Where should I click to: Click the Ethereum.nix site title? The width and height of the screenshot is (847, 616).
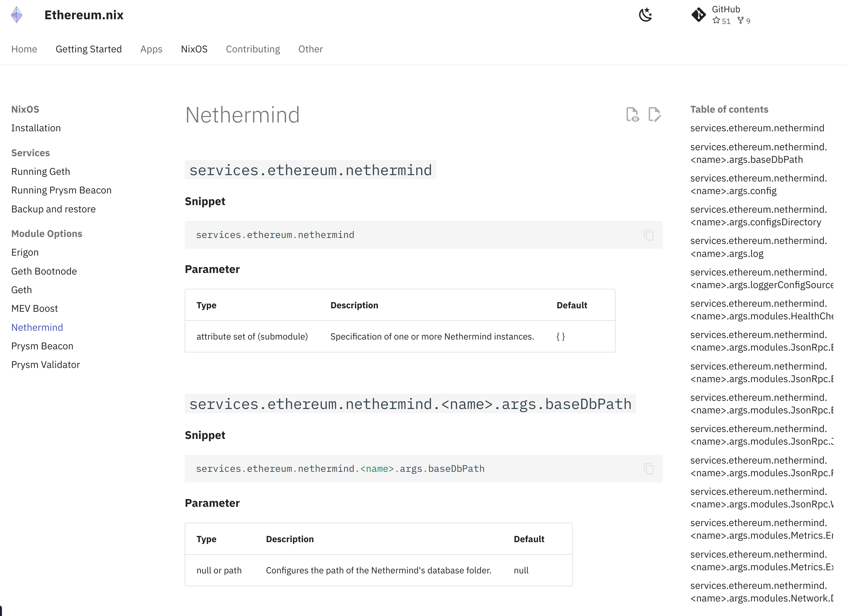[x=84, y=15]
